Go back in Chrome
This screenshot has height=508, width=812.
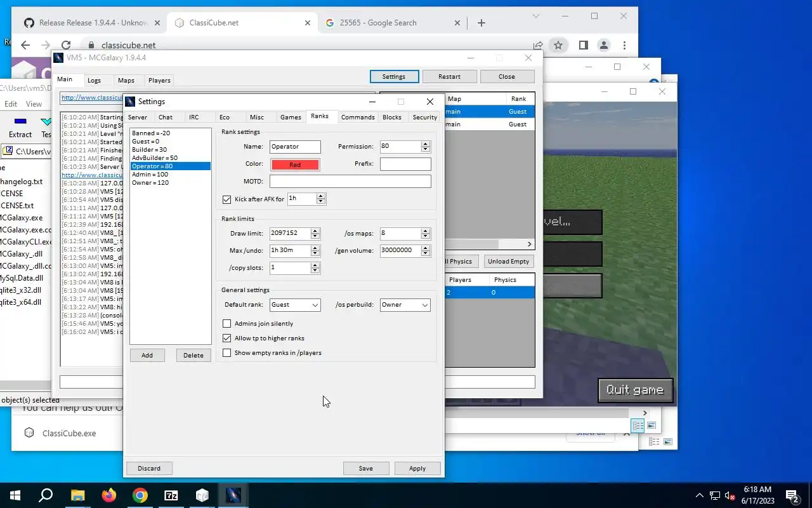(25, 45)
